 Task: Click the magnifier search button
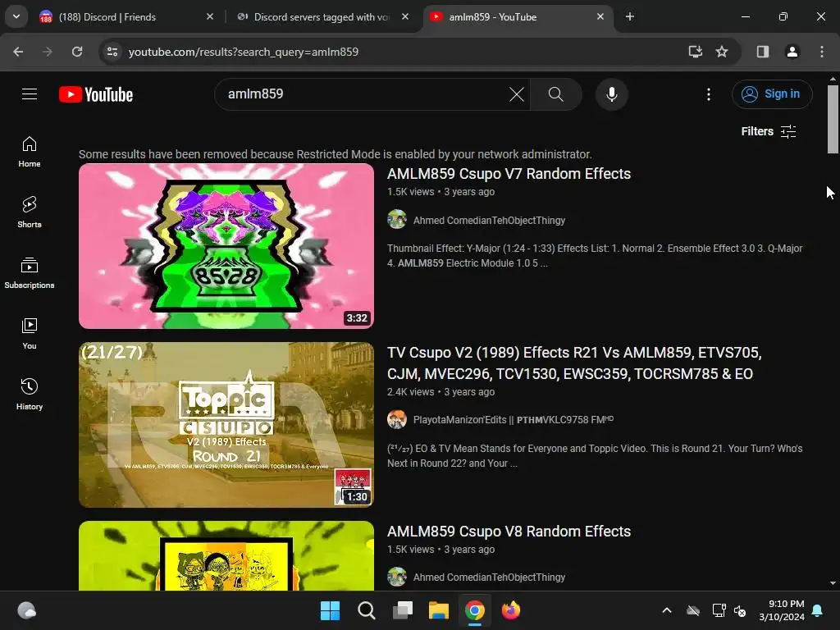(556, 94)
